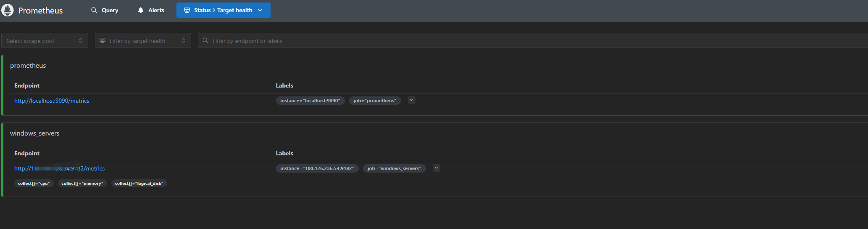
Task: Click the collect[]="memory" parameter badge
Action: [x=82, y=183]
